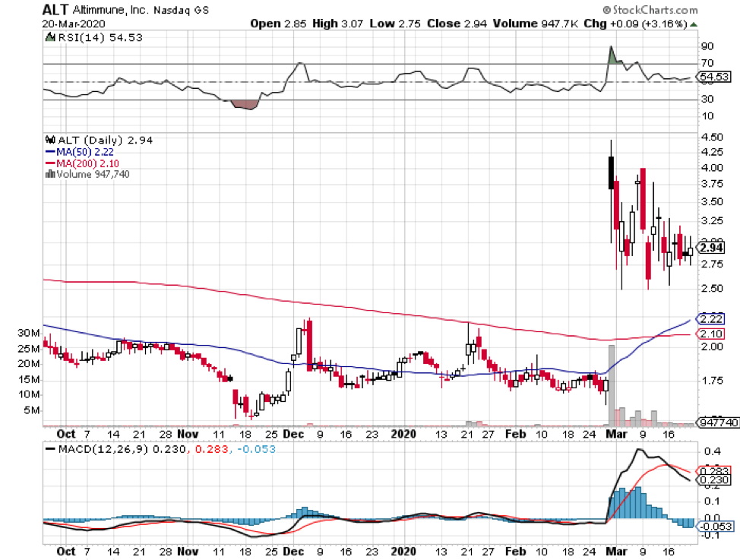
Task: Click the date label 20-Mar-2020
Action: pyautogui.click(x=74, y=24)
